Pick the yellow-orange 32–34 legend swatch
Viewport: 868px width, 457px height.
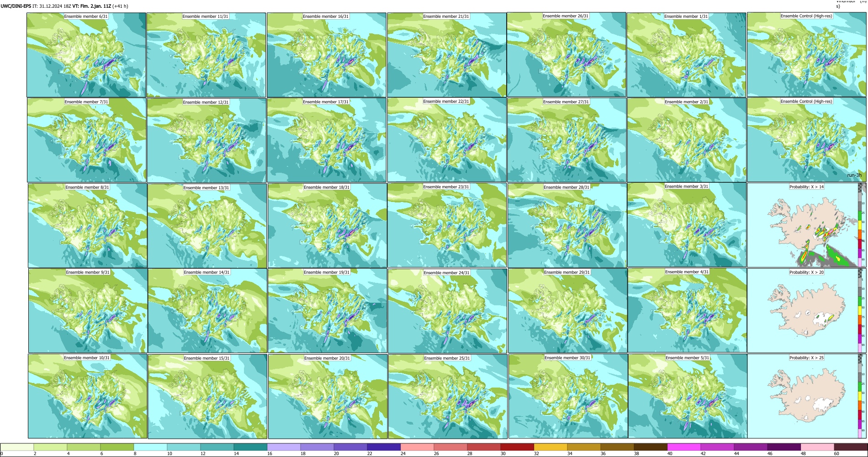pyautogui.click(x=550, y=447)
